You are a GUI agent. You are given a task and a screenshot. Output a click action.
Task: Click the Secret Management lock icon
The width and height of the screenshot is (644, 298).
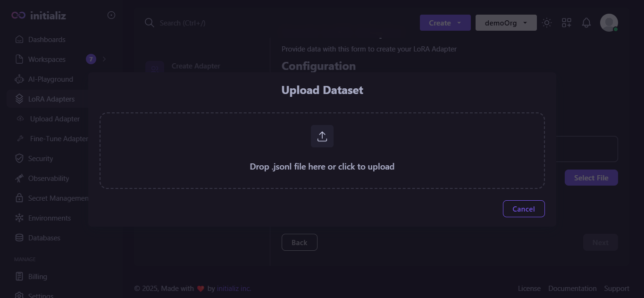coord(19,198)
